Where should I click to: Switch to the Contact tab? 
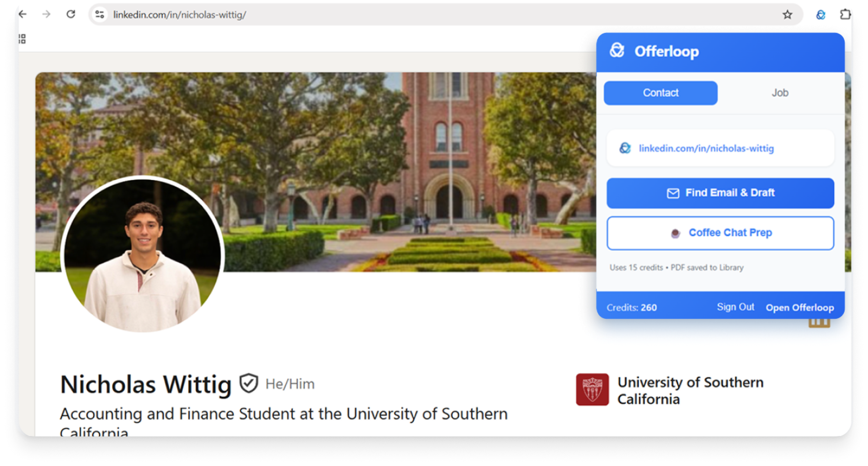(660, 93)
